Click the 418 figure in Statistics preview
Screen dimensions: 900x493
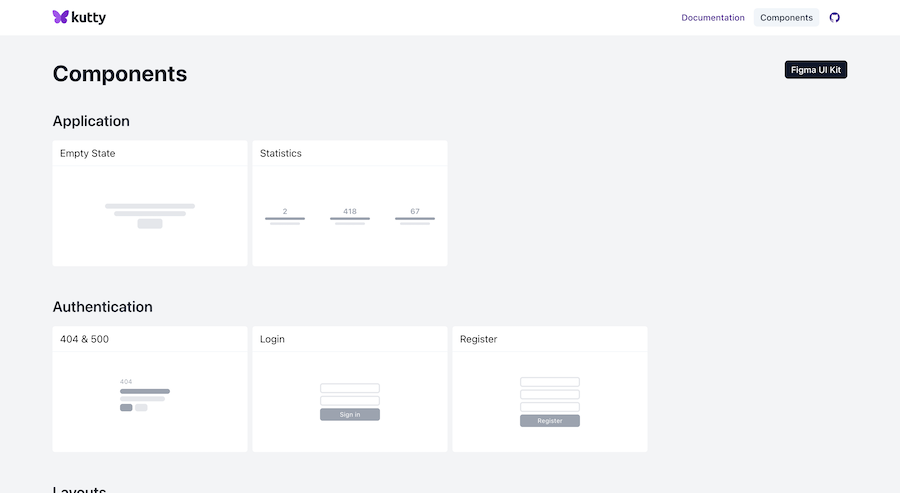[x=350, y=211]
